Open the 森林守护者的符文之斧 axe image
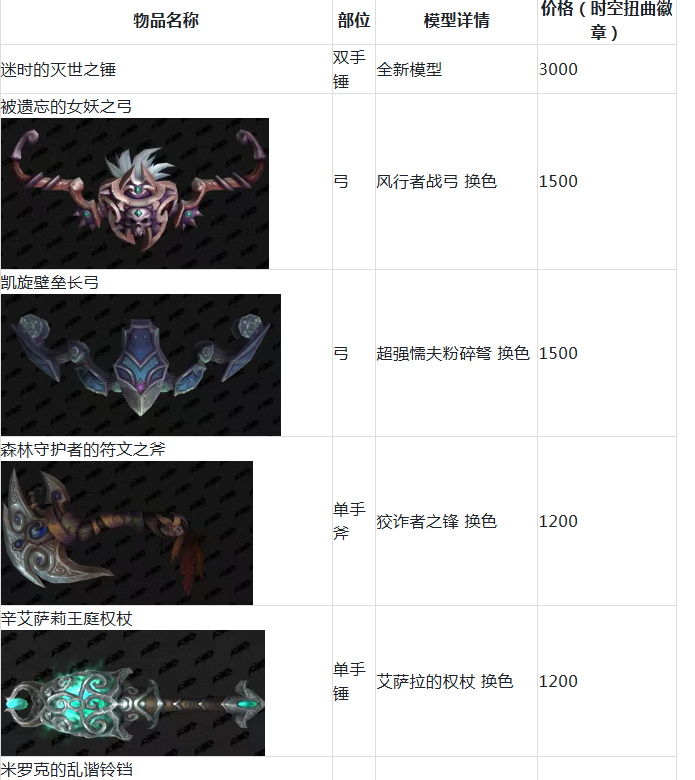This screenshot has height=780, width=695. pos(127,533)
